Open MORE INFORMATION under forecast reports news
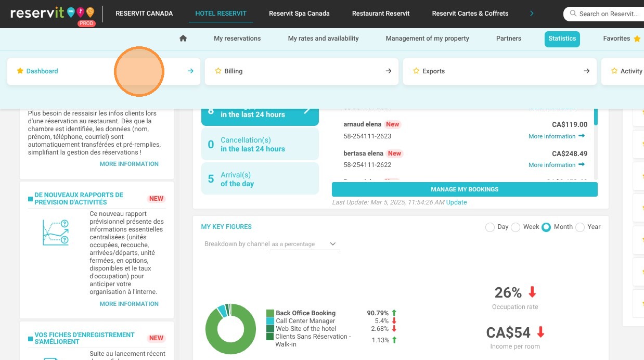644x360 pixels. point(129,304)
